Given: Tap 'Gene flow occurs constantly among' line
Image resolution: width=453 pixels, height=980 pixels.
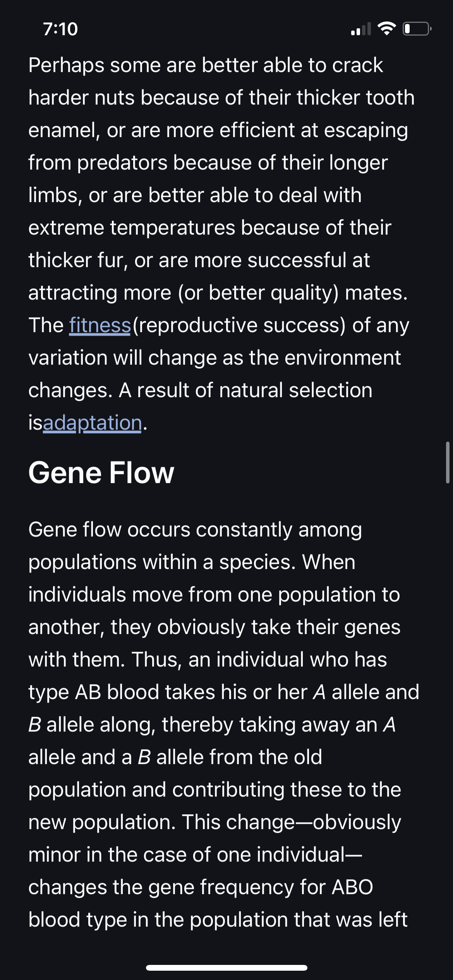Looking at the screenshot, I should [195, 529].
